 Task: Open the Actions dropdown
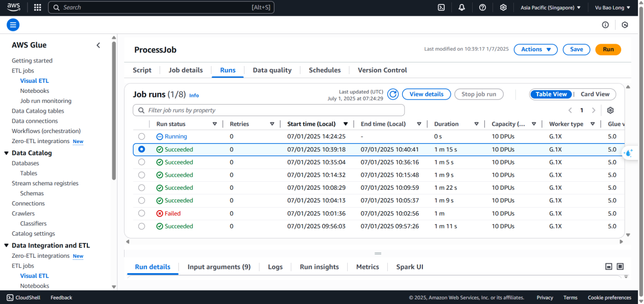tap(536, 49)
